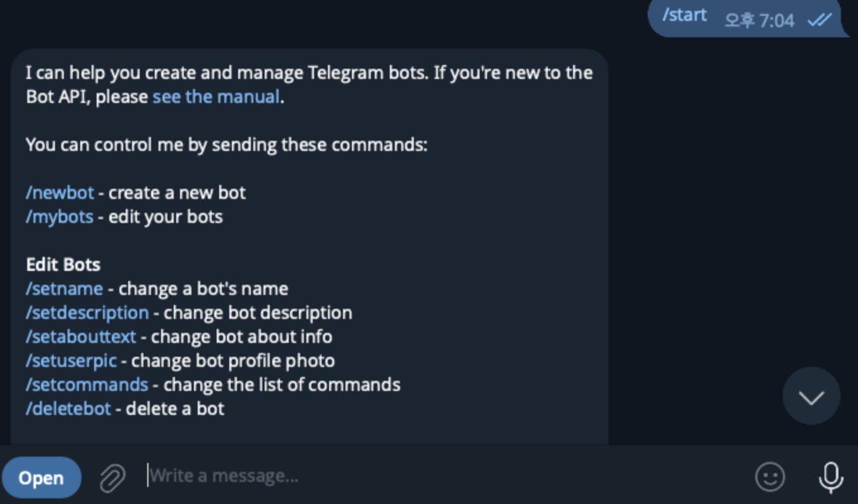
Task: Select the /setuserpic command
Action: click(x=71, y=361)
